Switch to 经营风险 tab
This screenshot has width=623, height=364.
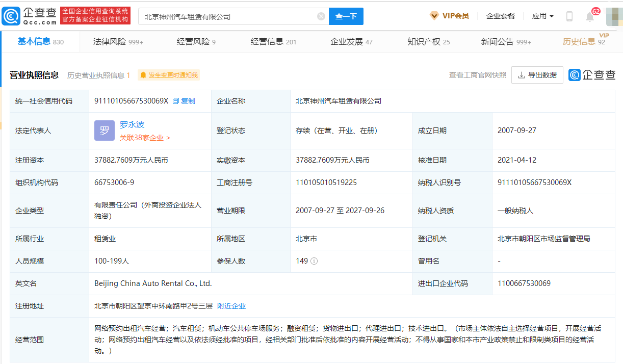196,42
